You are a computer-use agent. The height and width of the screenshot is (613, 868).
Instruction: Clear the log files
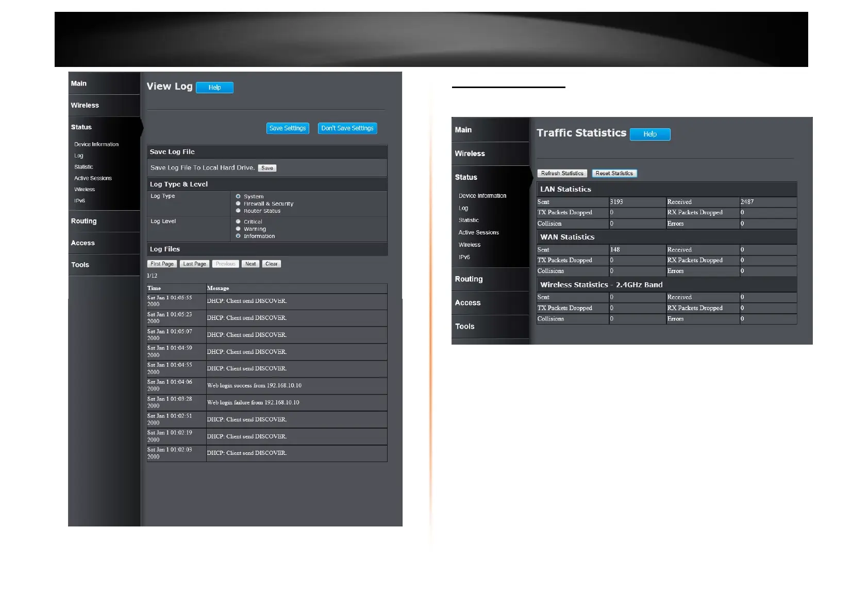272,264
